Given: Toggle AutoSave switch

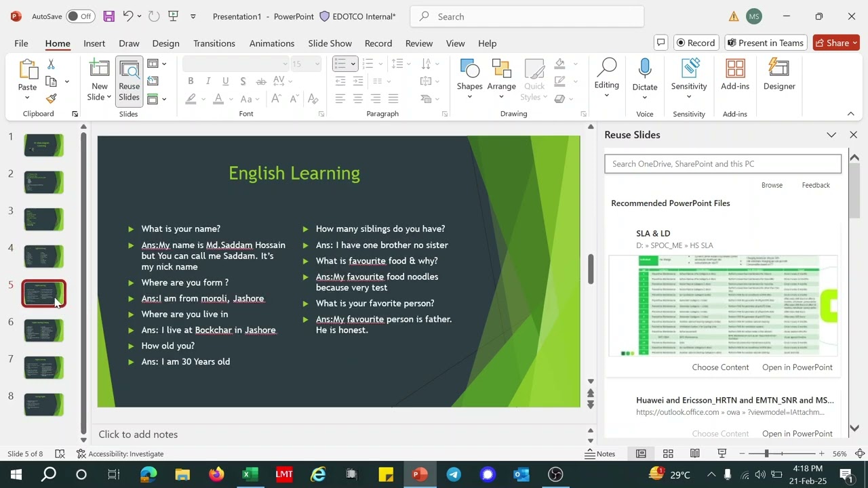Looking at the screenshot, I should (79, 16).
